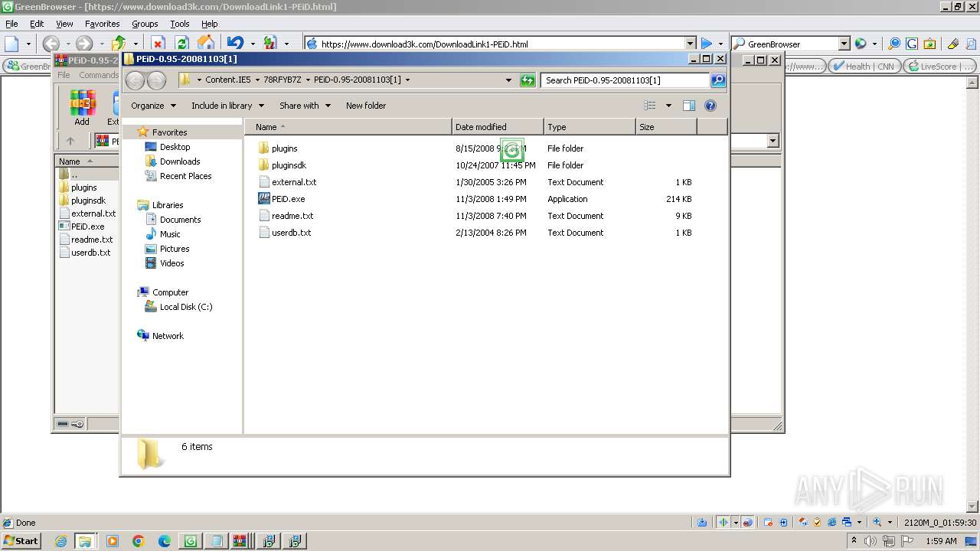This screenshot has height=551, width=980.
Task: Toggle the Explorer preview pane icon
Action: tap(688, 106)
